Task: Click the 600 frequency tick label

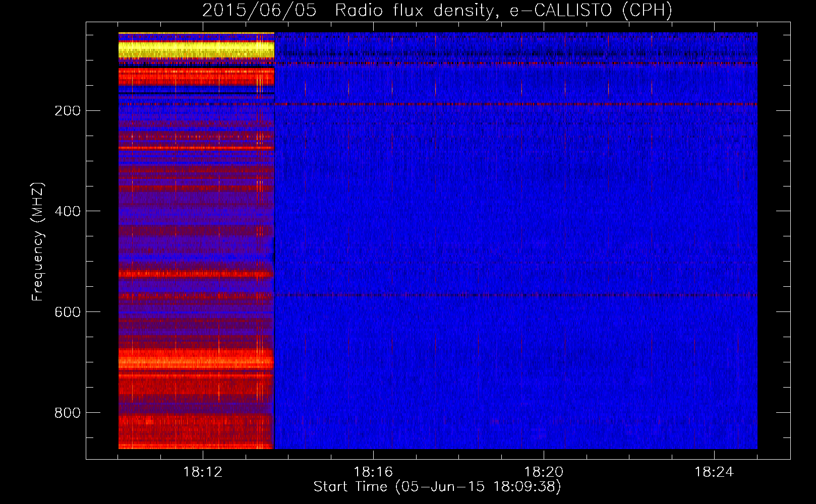Action: [x=68, y=312]
